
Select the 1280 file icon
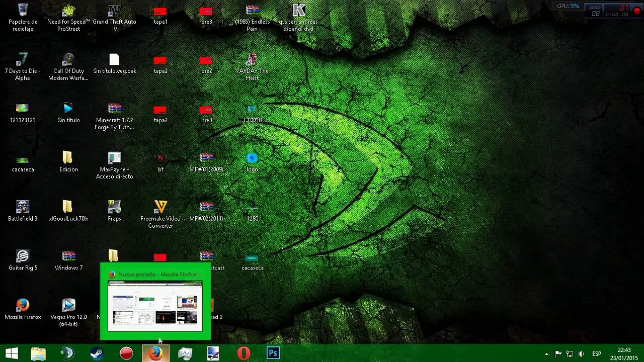coord(252,212)
